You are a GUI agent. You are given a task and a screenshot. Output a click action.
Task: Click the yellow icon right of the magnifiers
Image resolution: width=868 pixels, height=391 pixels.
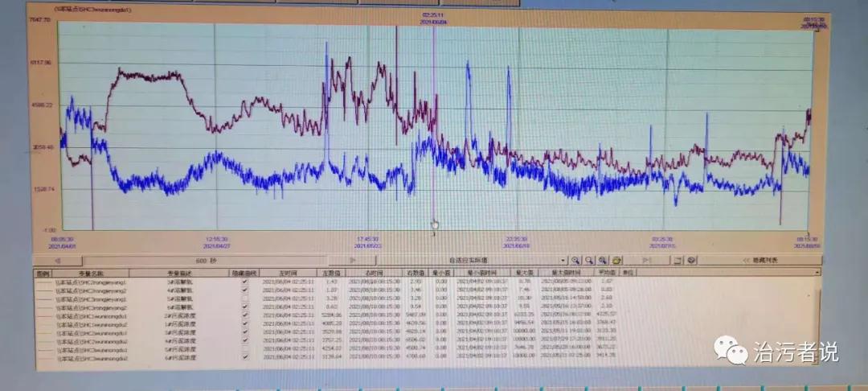click(617, 261)
